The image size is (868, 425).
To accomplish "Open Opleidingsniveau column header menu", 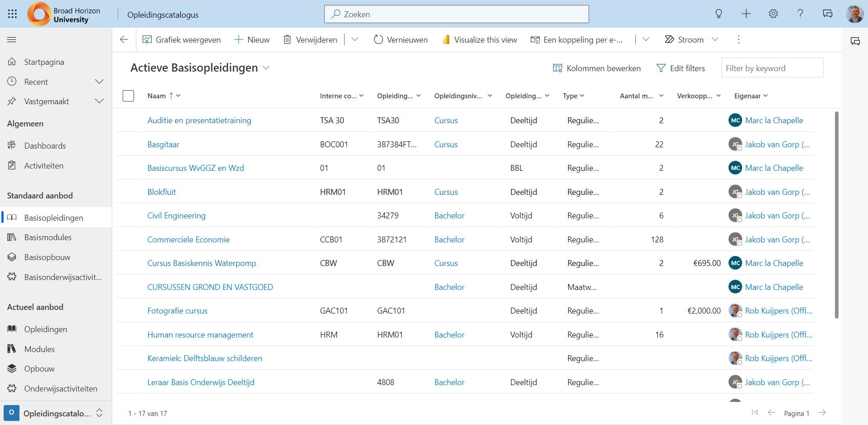I will [x=463, y=96].
